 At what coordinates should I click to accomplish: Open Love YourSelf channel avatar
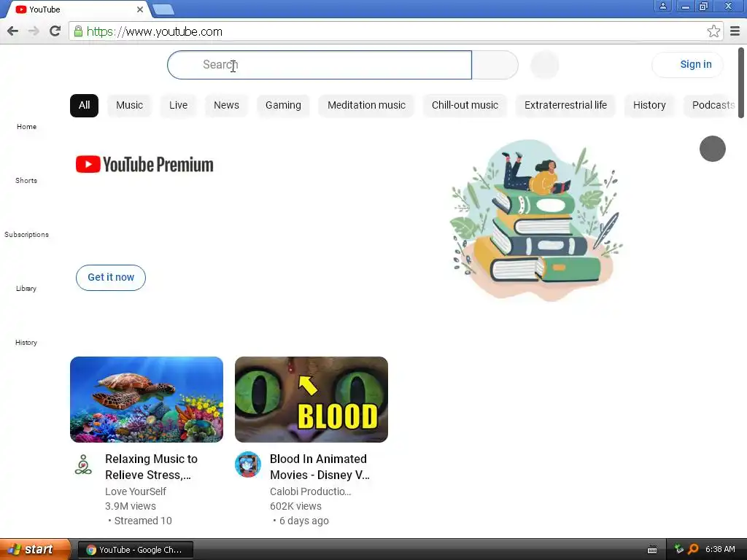[x=83, y=464]
